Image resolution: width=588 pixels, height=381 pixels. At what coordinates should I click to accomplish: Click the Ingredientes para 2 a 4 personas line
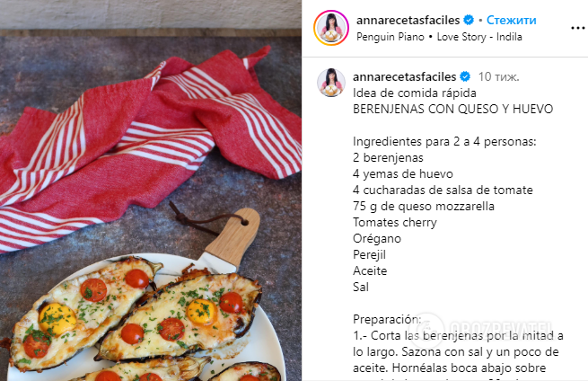[x=444, y=142]
